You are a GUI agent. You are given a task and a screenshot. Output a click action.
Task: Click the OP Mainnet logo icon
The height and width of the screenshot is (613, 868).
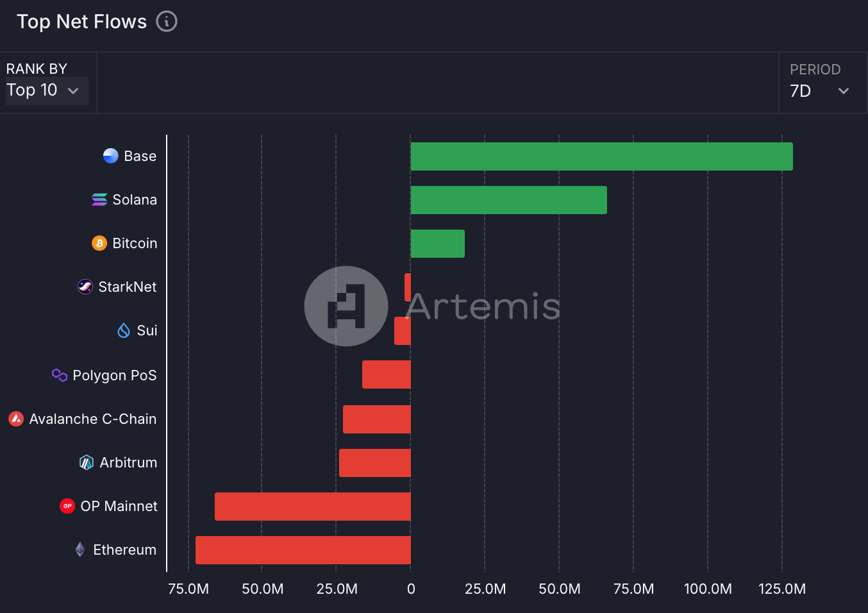point(67,506)
